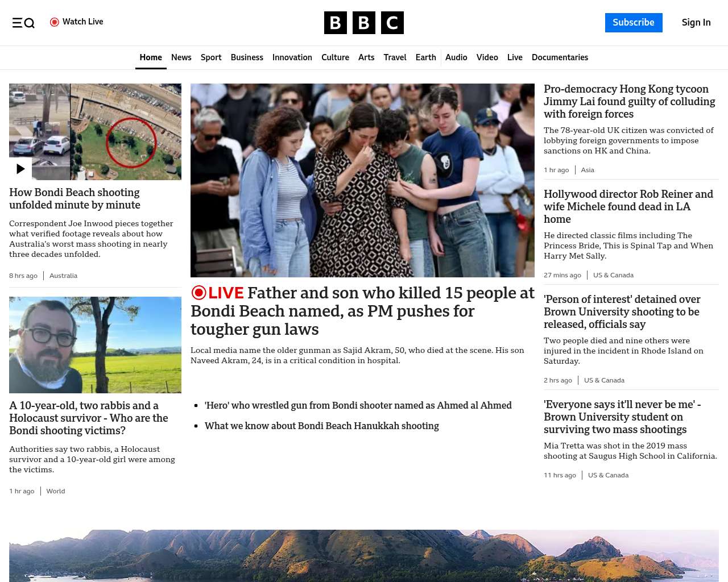Open the menu and search icon
The image size is (728, 582).
[23, 23]
